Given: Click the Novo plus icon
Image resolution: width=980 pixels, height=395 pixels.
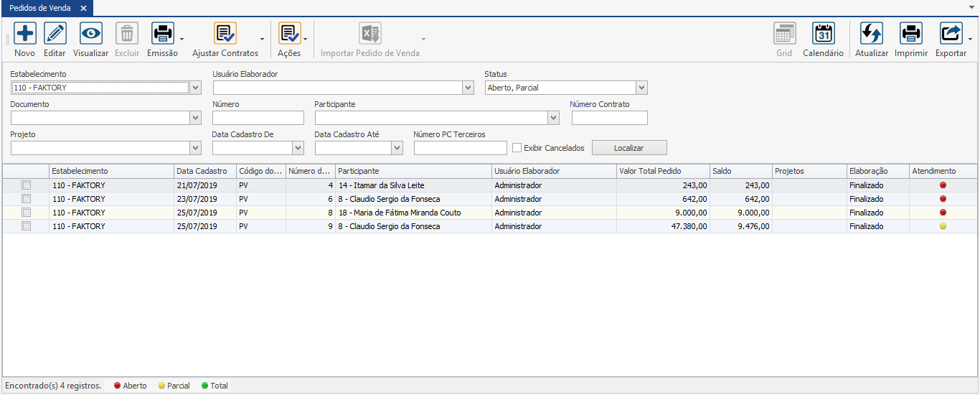Looking at the screenshot, I should coord(25,34).
